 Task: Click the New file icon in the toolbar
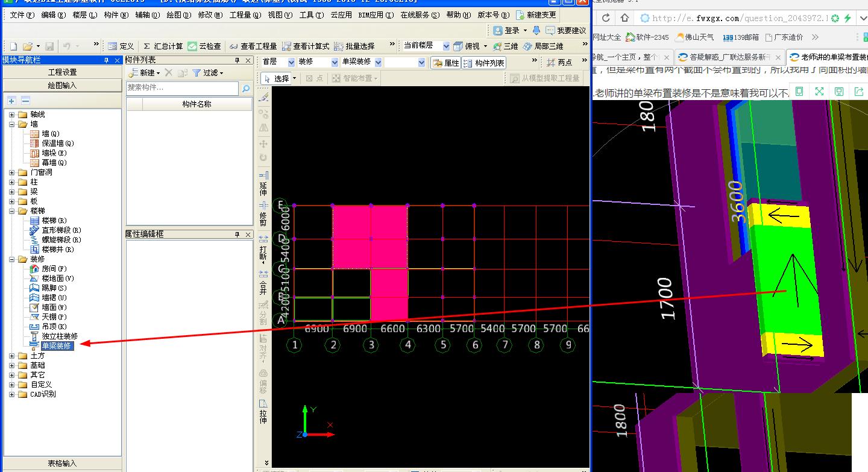point(13,46)
